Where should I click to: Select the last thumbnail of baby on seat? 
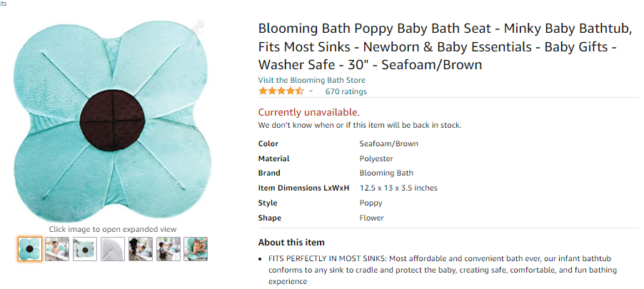point(196,248)
